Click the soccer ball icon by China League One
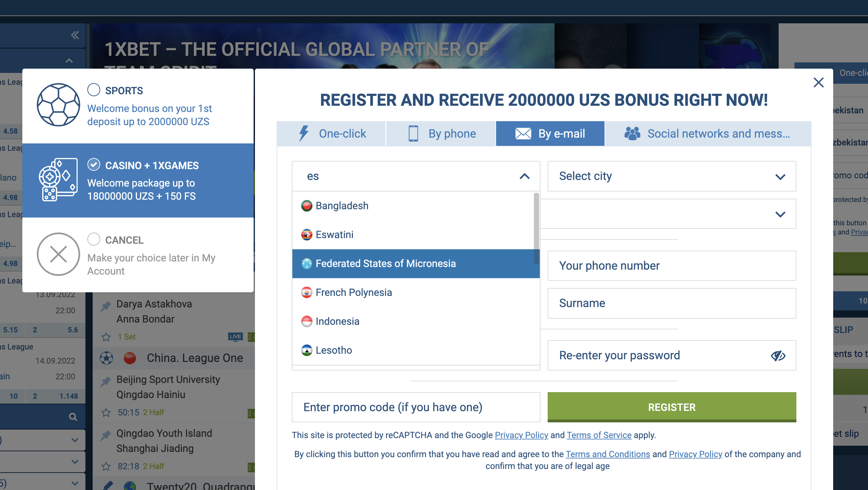 (x=106, y=358)
